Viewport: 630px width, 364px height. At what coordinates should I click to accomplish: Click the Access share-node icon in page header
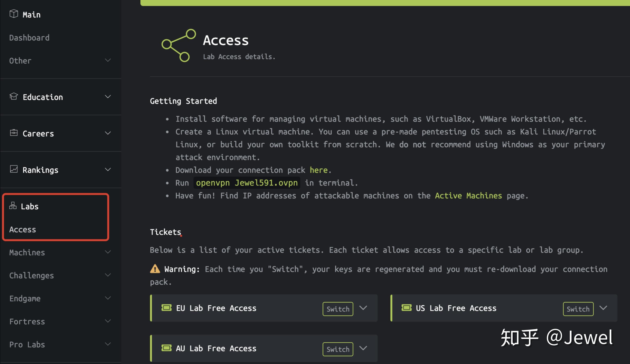point(178,45)
